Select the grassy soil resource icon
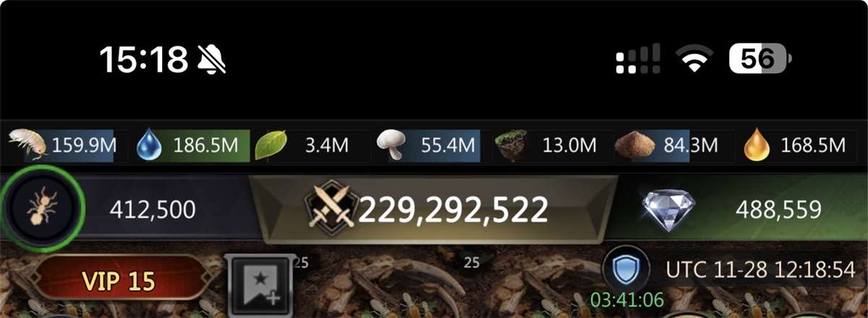This screenshot has width=868, height=318. click(511, 146)
